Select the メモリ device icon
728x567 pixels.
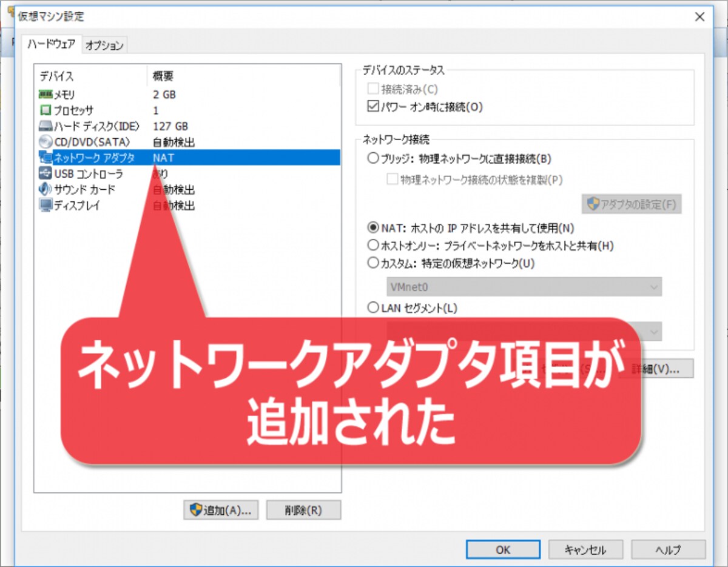[45, 95]
